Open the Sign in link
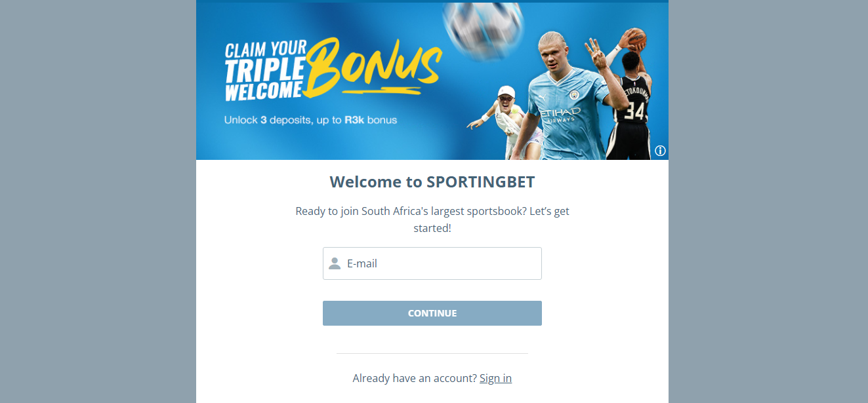 pos(495,378)
